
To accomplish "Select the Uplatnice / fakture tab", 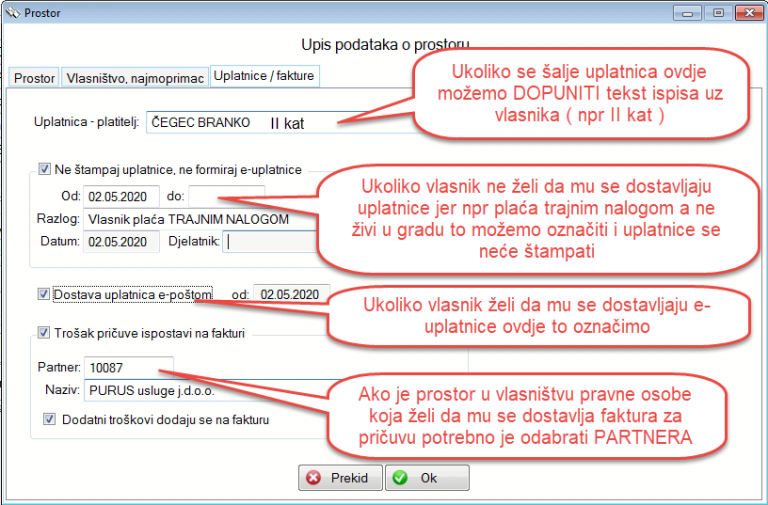I will (263, 76).
